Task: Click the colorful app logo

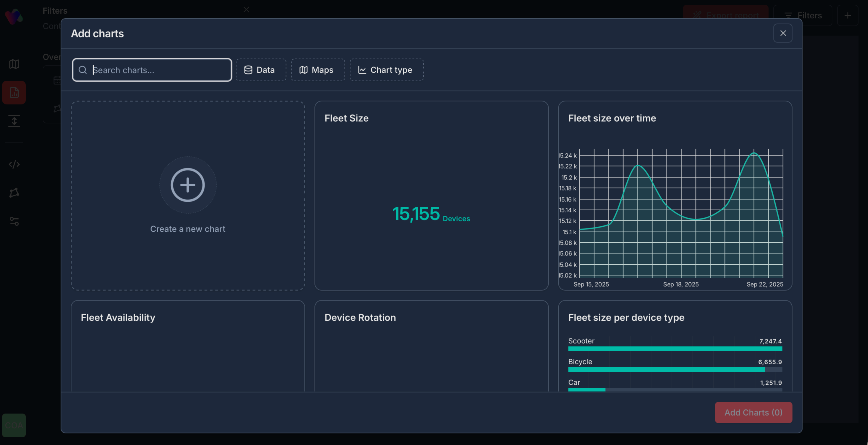Action: [14, 16]
